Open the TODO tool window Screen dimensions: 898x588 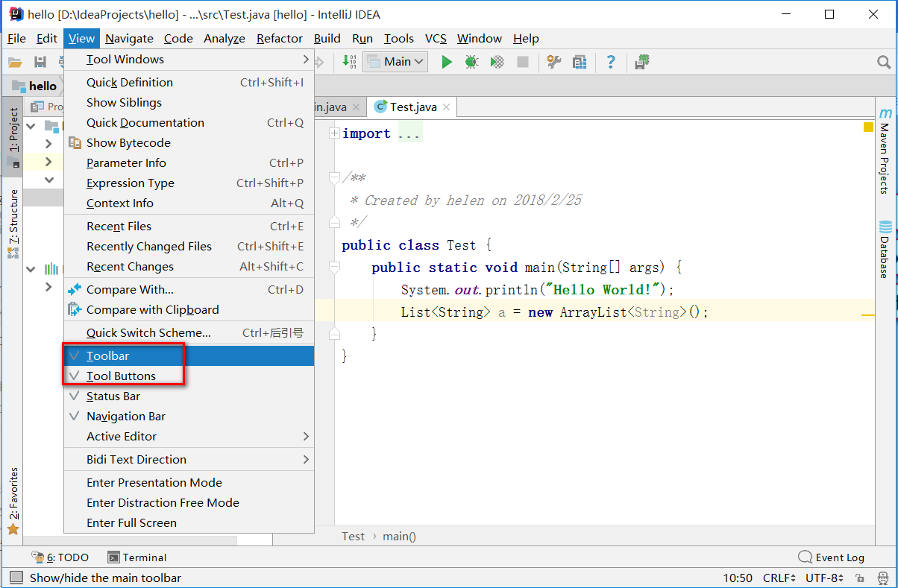click(x=60, y=557)
